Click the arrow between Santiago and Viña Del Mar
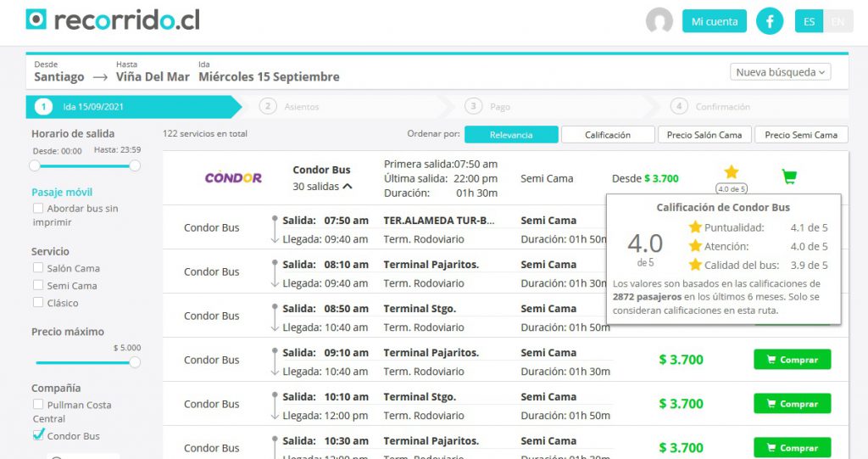This screenshot has width=868, height=459. [x=100, y=77]
